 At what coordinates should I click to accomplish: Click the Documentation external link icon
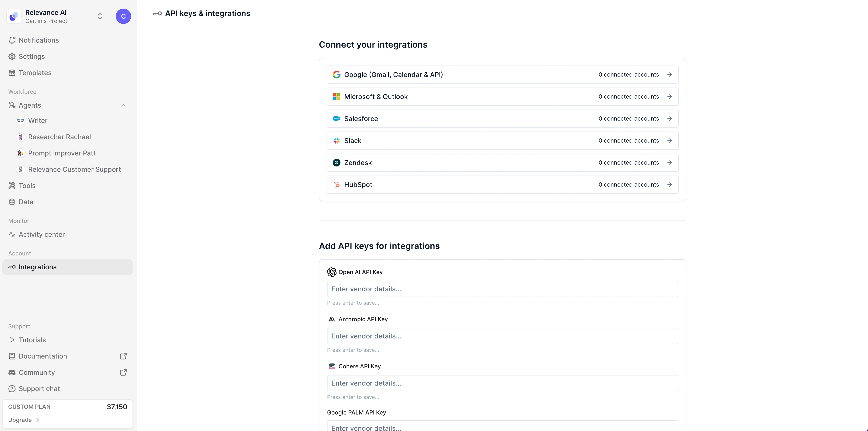pyautogui.click(x=123, y=356)
